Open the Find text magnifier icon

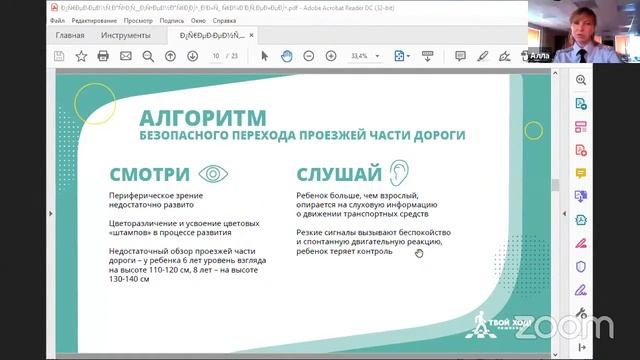(148, 56)
